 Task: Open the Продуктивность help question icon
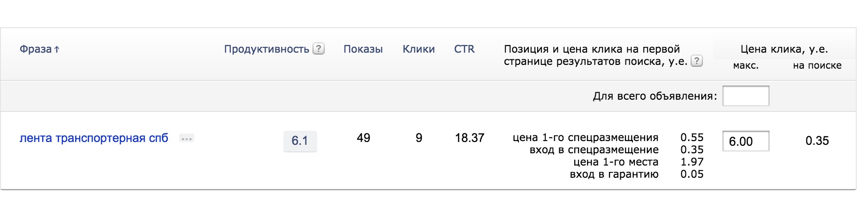[x=319, y=48]
